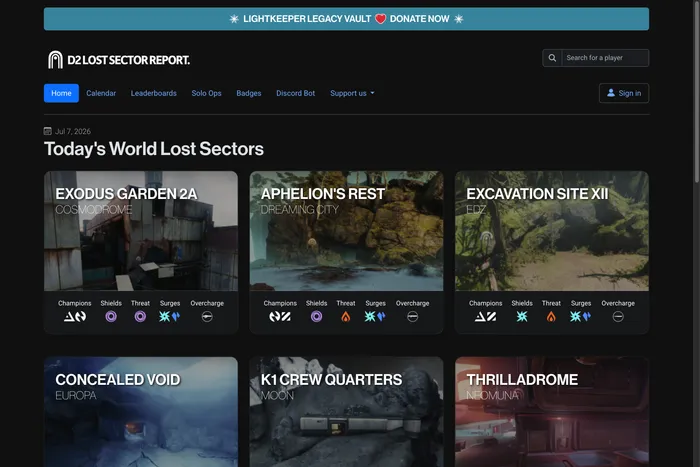Click Overload champion icon on Aphelion's Rest
The height and width of the screenshot is (467, 700).
point(274,317)
